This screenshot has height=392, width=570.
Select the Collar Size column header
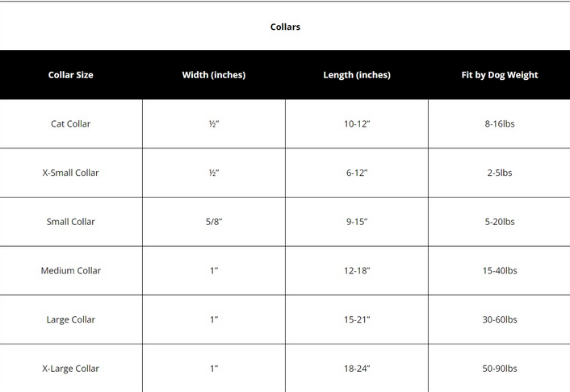pyautogui.click(x=71, y=75)
